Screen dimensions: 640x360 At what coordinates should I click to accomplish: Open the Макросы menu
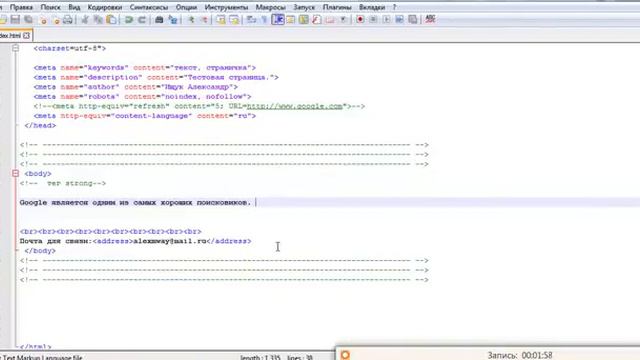coord(271,7)
